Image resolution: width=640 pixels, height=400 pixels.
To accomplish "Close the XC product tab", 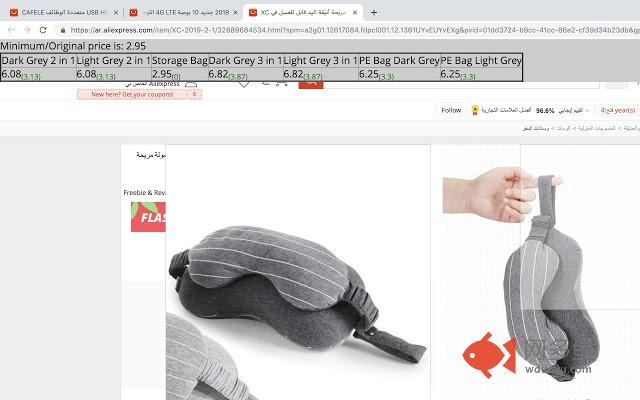I will pos(354,12).
